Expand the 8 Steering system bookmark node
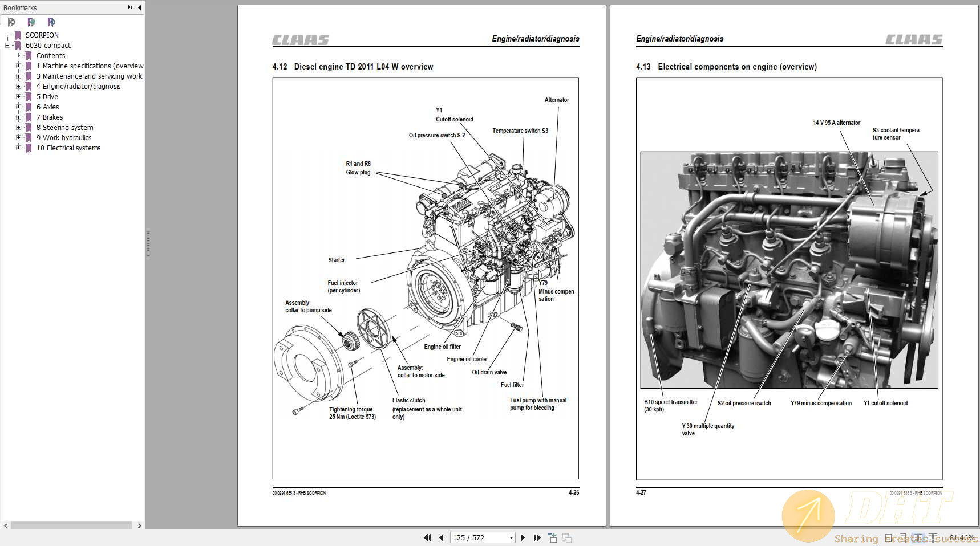This screenshot has height=546, width=980. point(18,128)
